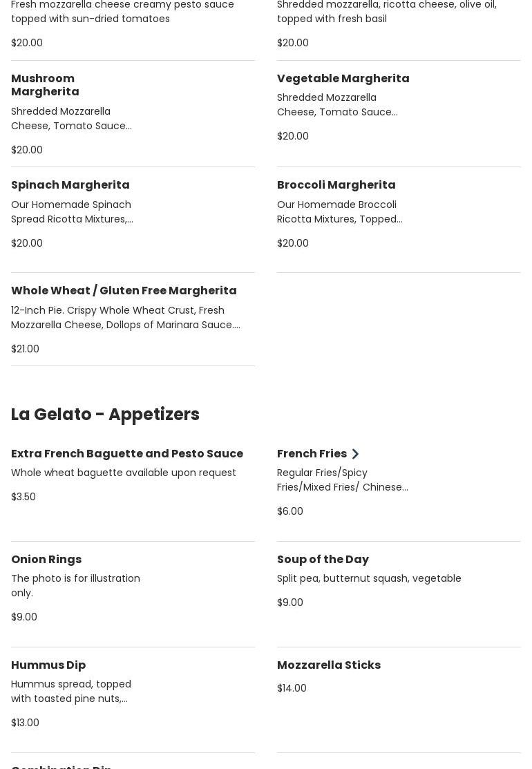The width and height of the screenshot is (532, 769).
Task: Open the Hummus Dip appetizer
Action: tap(48, 665)
